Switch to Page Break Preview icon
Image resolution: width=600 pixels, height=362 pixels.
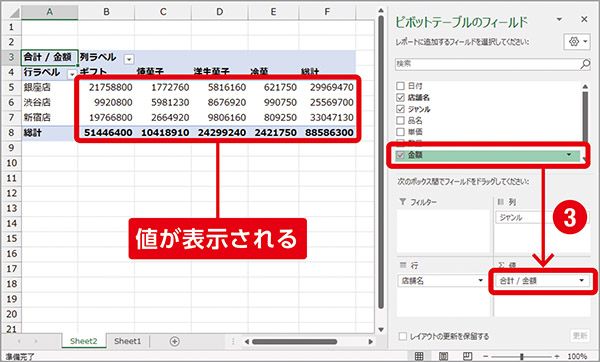coord(467,356)
